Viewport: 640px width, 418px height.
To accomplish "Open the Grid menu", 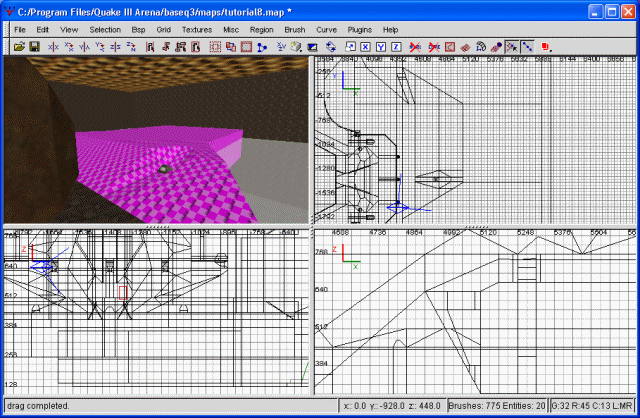I will pyautogui.click(x=163, y=30).
